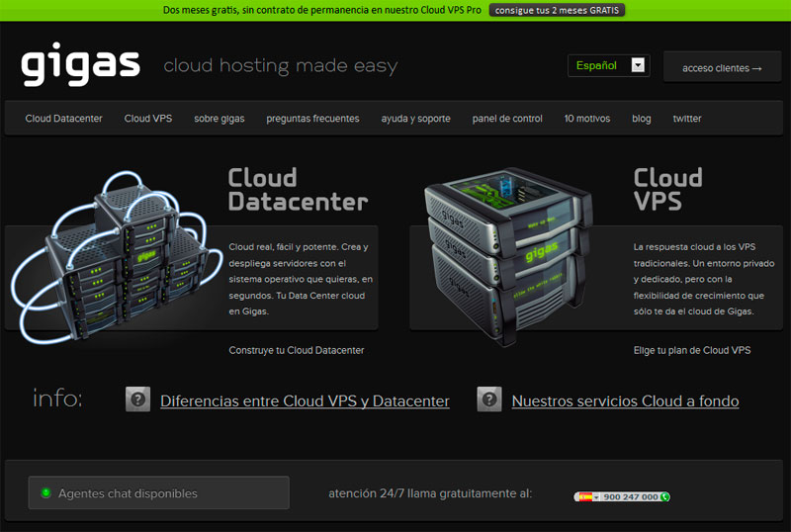
Task: Click the green phone call icon
Action: (x=664, y=496)
